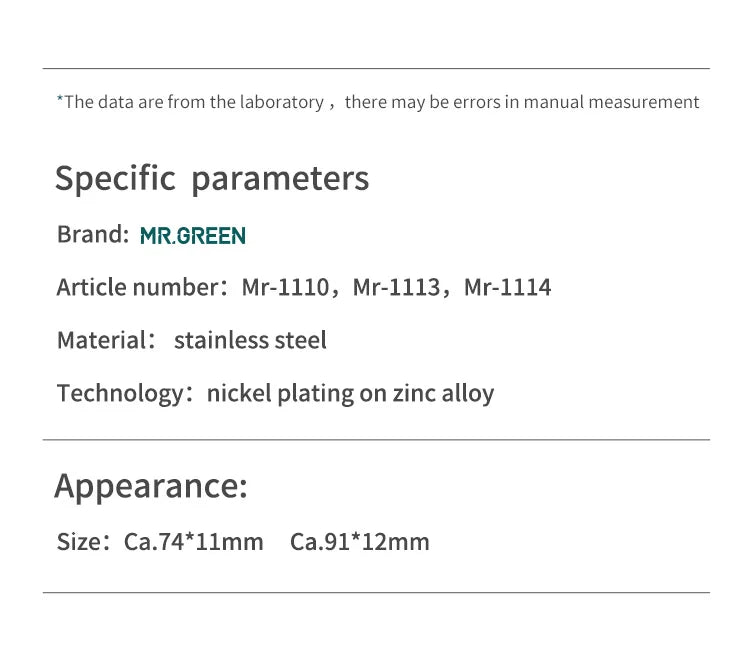Click the divider line above "Appearance:"
This screenshot has height=660, width=750.
tap(376, 440)
